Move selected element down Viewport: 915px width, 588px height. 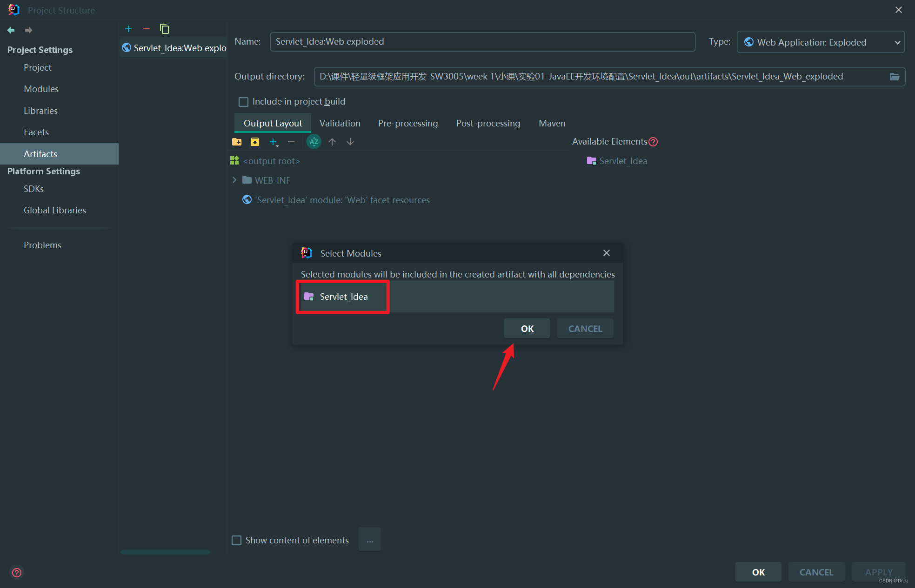tap(350, 142)
